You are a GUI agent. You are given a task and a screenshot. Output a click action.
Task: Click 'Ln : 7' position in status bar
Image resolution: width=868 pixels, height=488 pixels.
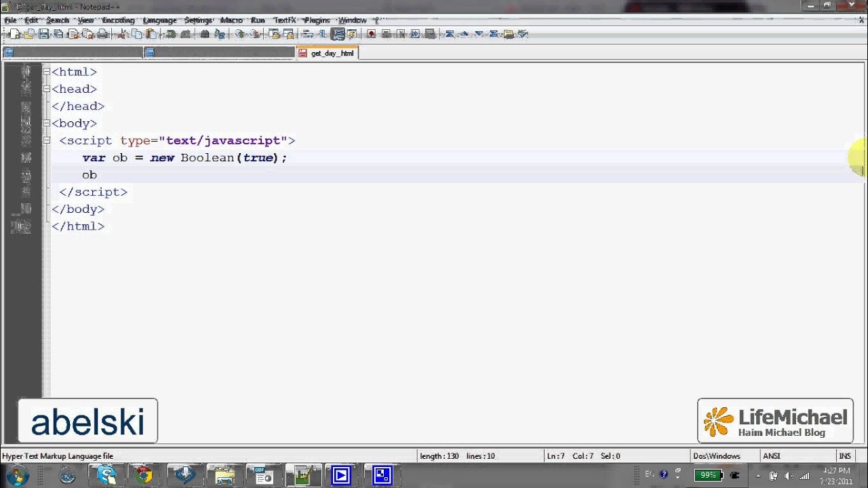[556, 456]
